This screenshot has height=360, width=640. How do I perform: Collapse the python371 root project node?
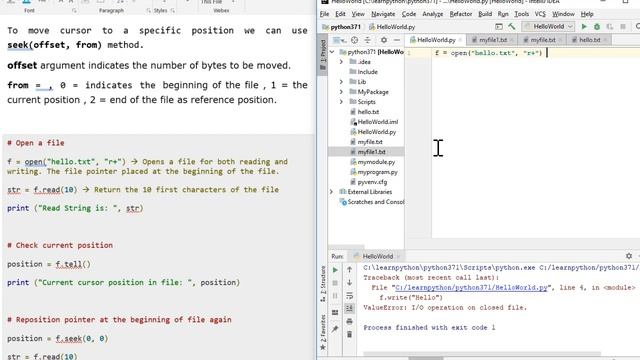click(332, 52)
